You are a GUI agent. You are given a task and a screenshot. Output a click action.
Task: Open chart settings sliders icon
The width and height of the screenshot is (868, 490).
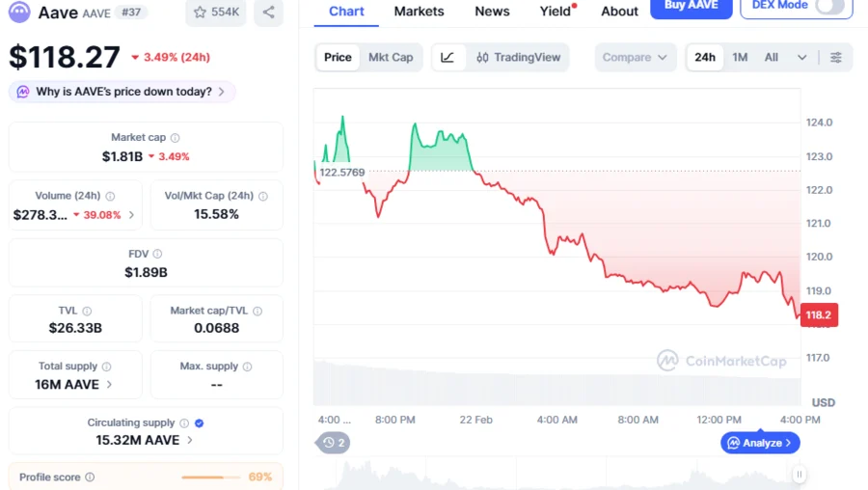point(836,58)
